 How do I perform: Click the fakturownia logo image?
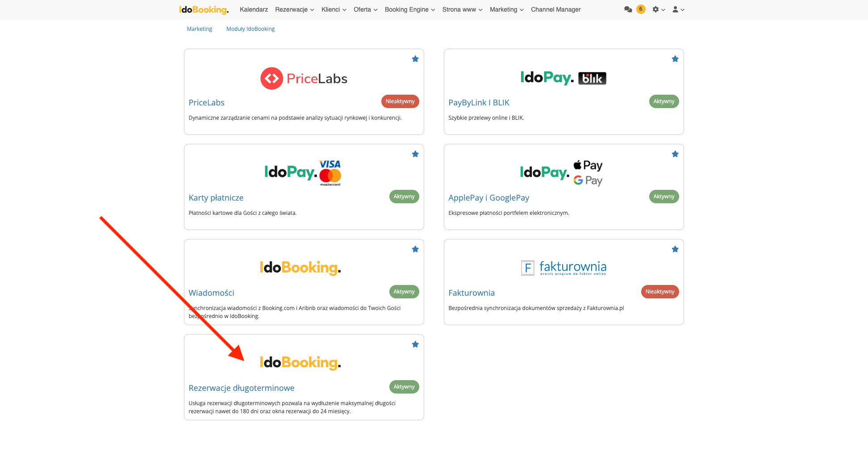pos(564,268)
